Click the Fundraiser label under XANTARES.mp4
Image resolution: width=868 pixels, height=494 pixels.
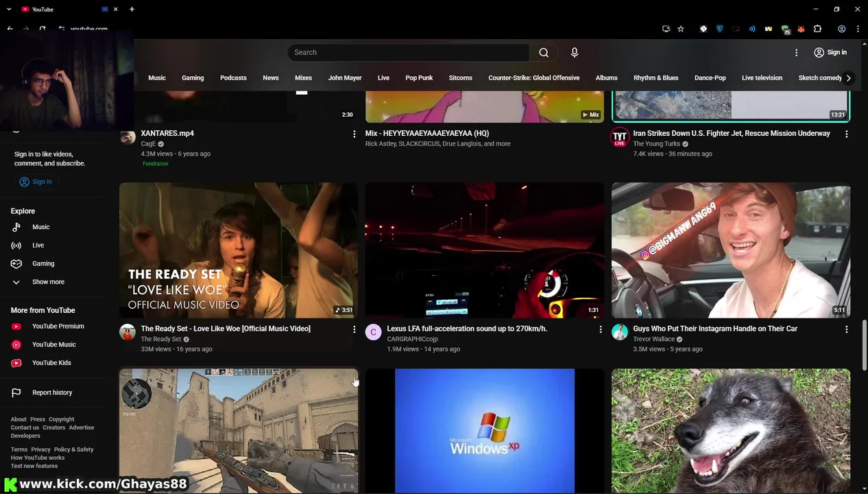(x=156, y=164)
